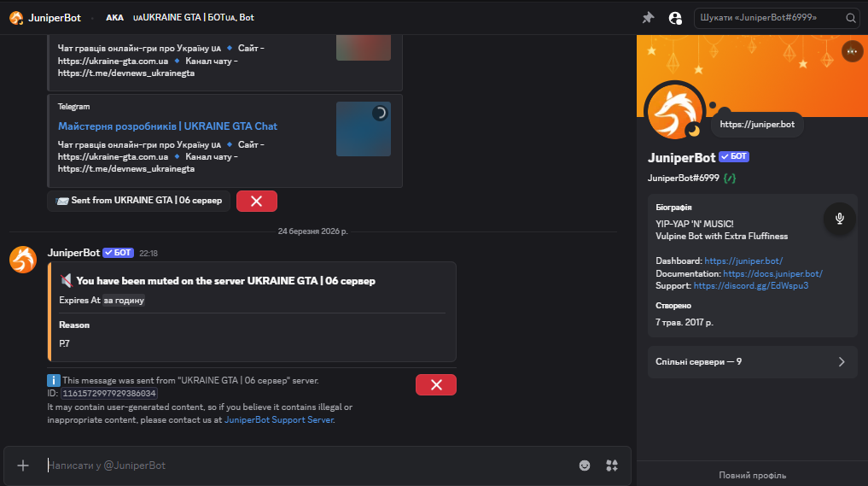Image resolution: width=868 pixels, height=486 pixels.
Task: Click JuniperBot large profile avatar
Action: click(x=674, y=113)
